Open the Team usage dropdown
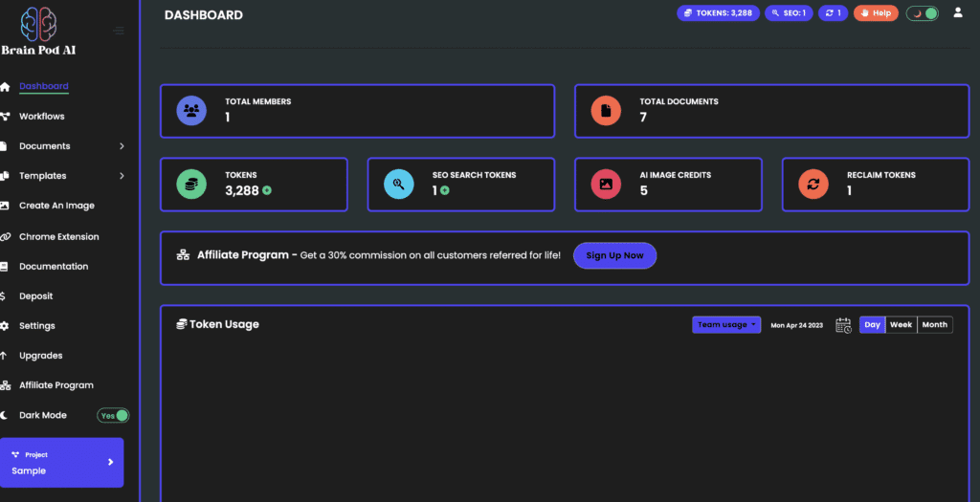The image size is (980, 502). click(725, 325)
